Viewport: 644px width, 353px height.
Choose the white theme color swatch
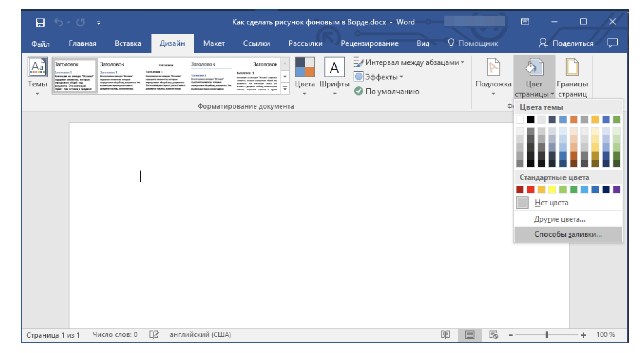pyautogui.click(x=520, y=120)
